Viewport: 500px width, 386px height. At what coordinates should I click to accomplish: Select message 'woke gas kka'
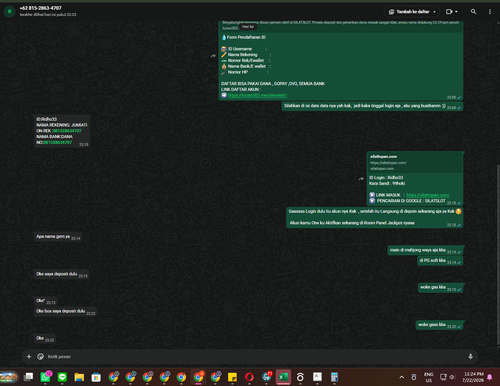tap(440, 287)
